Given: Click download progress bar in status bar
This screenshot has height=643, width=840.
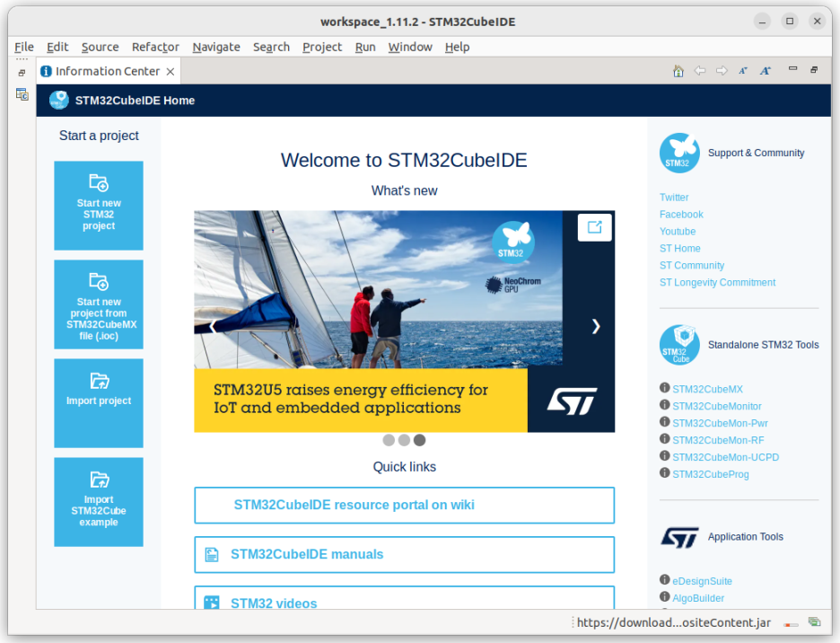Looking at the screenshot, I should (x=791, y=624).
